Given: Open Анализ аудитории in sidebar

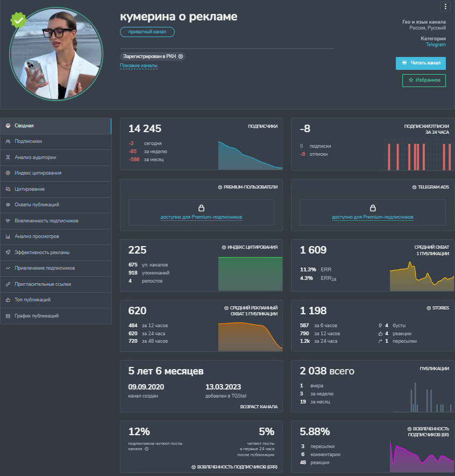Looking at the screenshot, I should point(35,157).
